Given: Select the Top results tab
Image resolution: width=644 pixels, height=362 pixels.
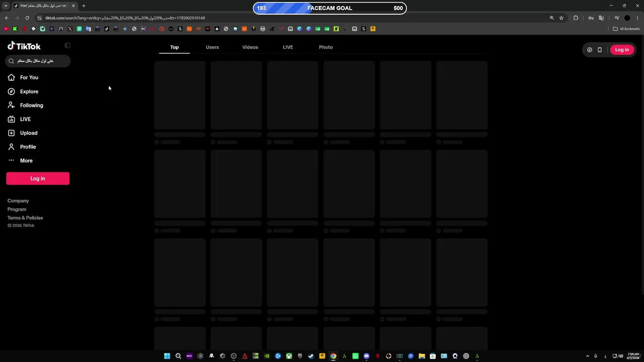Looking at the screenshot, I should coord(174,47).
